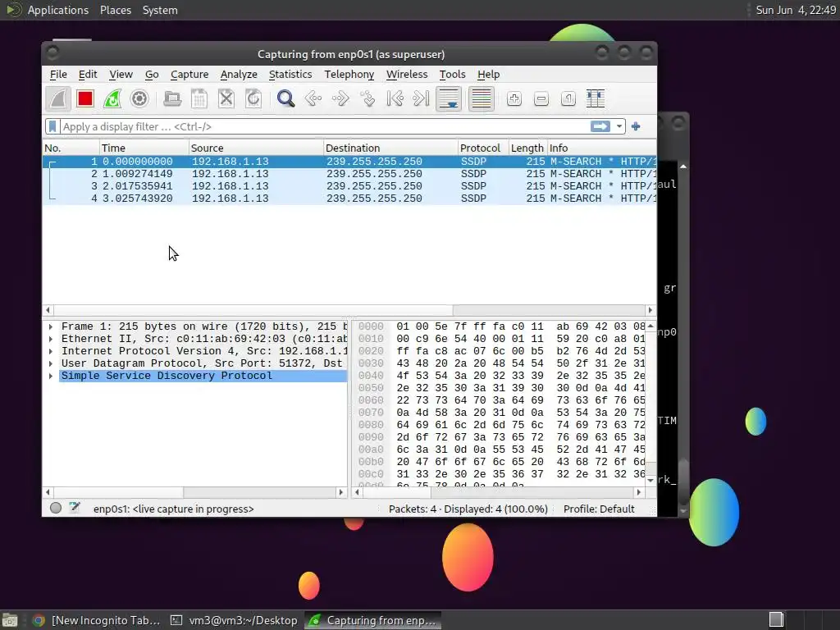The height and width of the screenshot is (630, 840).
Task: Click the packet details horizontal scrollbar
Action: (x=194, y=492)
